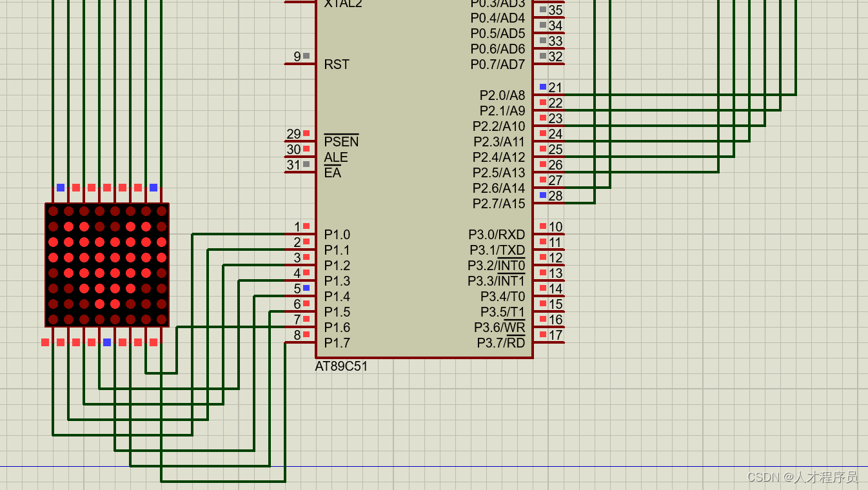
Task: Select the P3.1/TXD pin label
Action: tap(497, 250)
